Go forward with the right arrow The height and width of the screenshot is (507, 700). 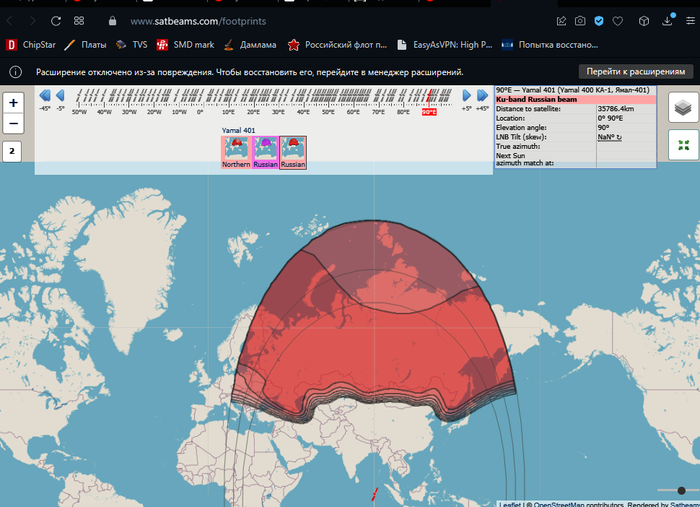(32, 21)
